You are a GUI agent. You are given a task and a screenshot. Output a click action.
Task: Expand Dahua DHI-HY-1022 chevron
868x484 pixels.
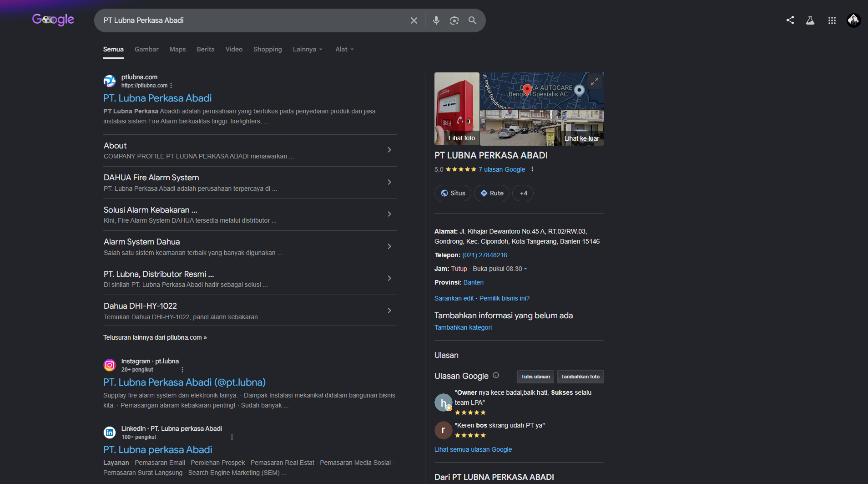pos(389,311)
